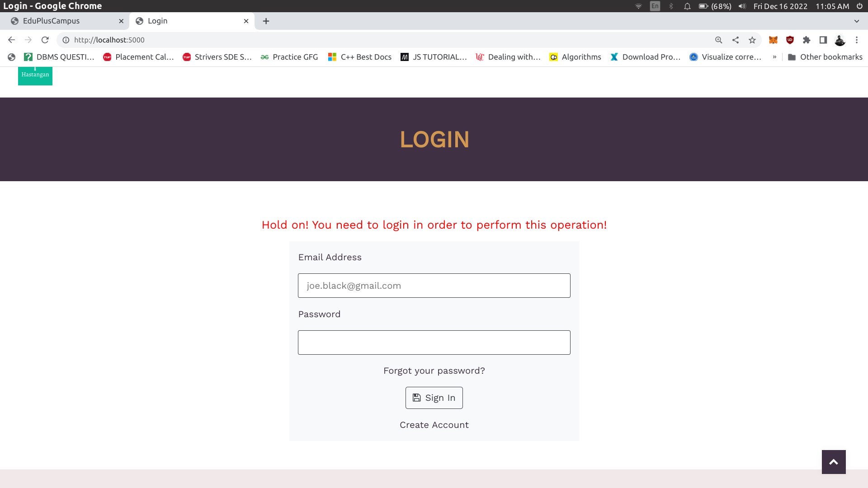Screen dimensions: 868x488
Task: Bookmark this page with the star icon
Action: tap(752, 40)
